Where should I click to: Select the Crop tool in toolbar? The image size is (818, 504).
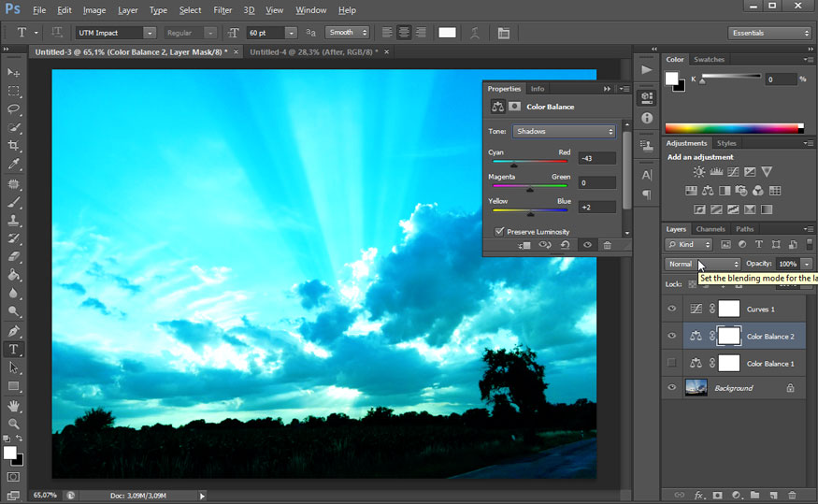[14, 146]
